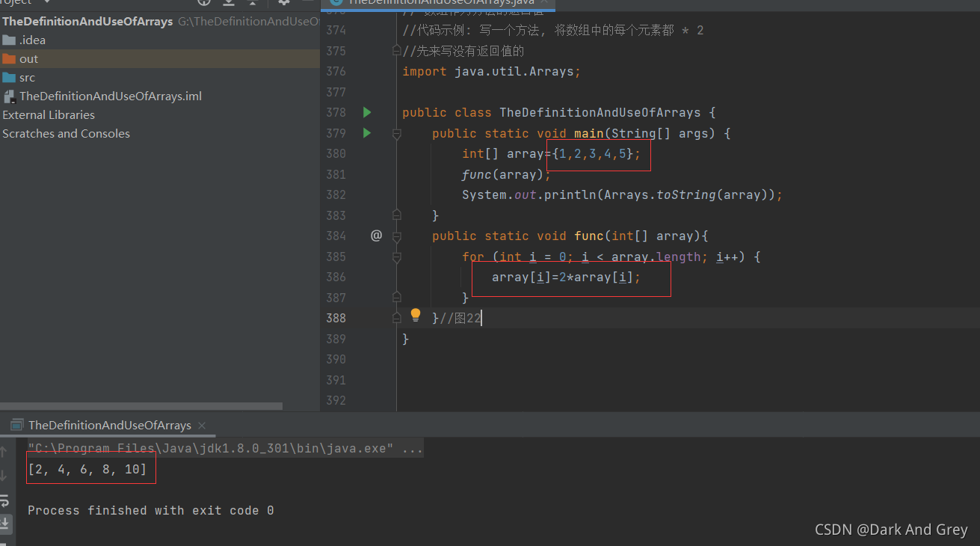
Task: Click the project panel horizontal scrollbar
Action: pos(141,406)
